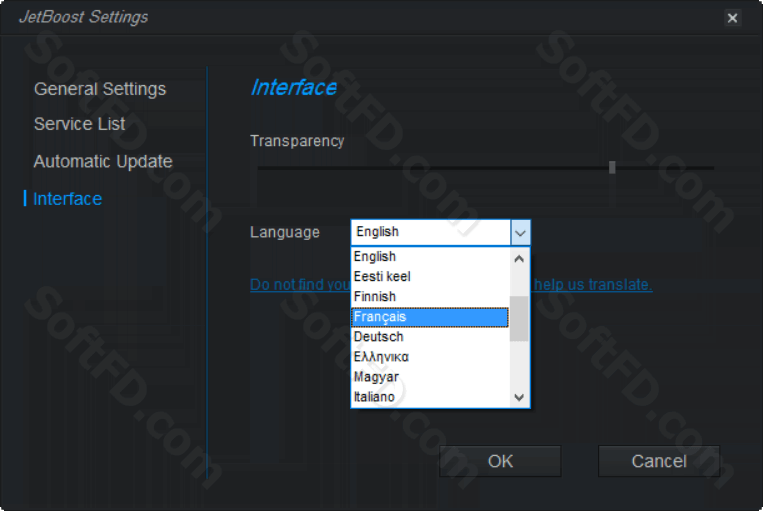Click the Language combo box field showing English

click(431, 232)
